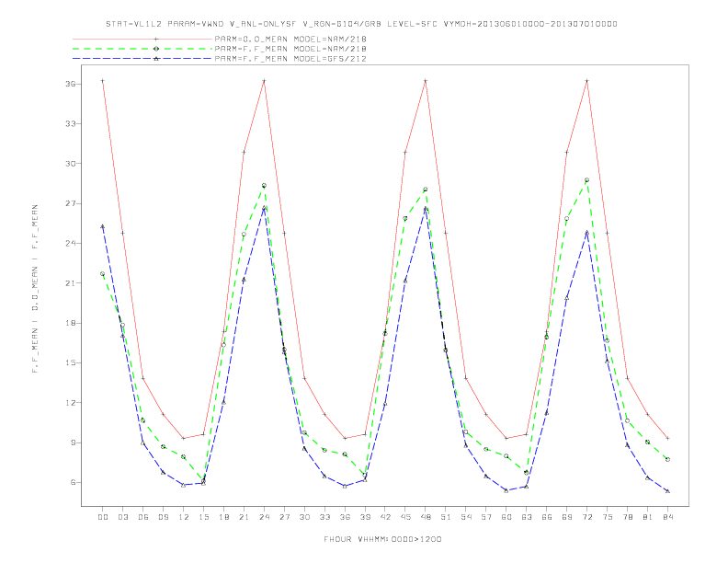Screen dimensions: 728x563
Task: Click x-axis tick label 03
Action: click(x=122, y=517)
